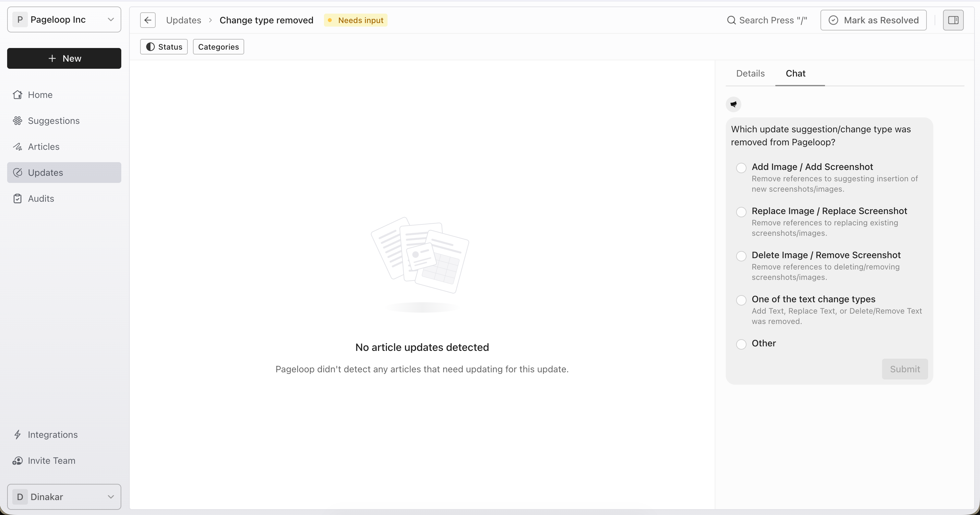980x515 pixels.
Task: Click the Articles pen icon
Action: [x=18, y=147]
